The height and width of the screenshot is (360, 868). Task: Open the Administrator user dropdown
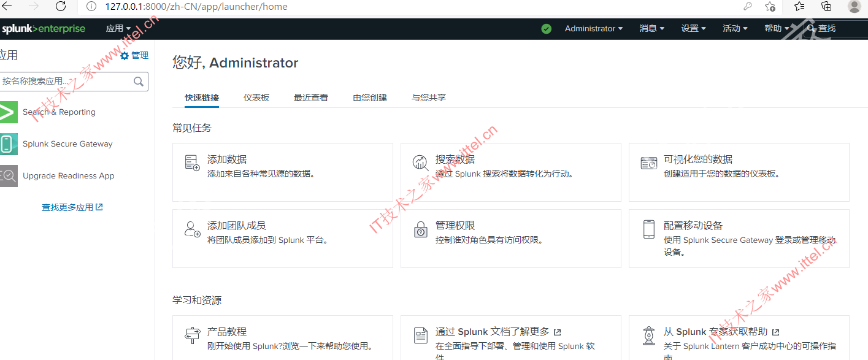tap(594, 29)
